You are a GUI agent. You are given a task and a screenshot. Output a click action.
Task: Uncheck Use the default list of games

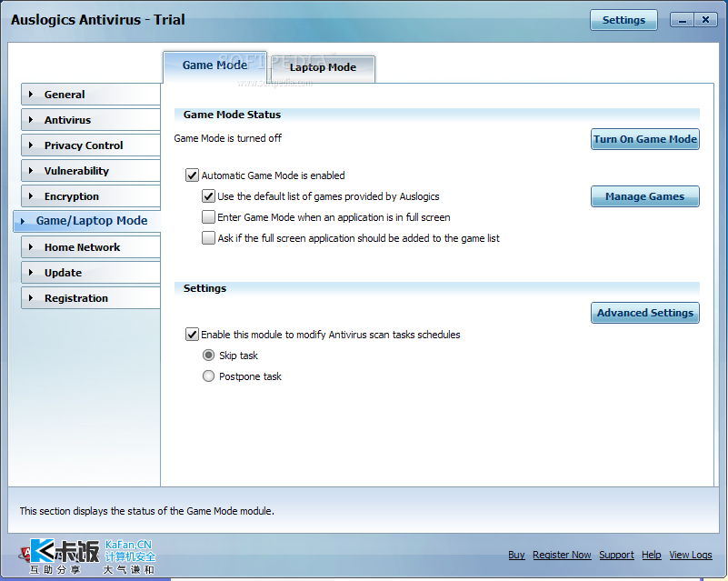(208, 196)
